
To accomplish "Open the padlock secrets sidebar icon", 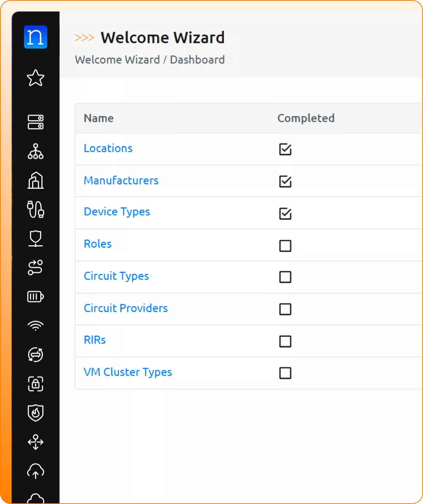I will click(x=36, y=384).
